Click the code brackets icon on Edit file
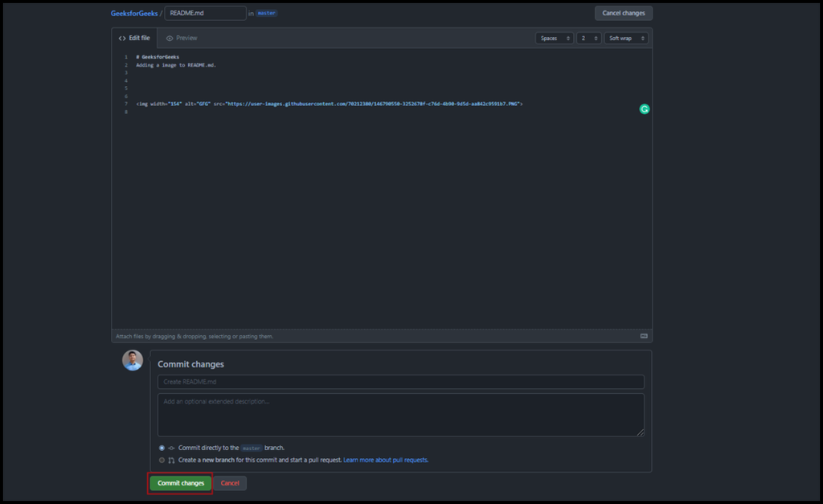Screen dimensions: 823x504 pyautogui.click(x=122, y=39)
